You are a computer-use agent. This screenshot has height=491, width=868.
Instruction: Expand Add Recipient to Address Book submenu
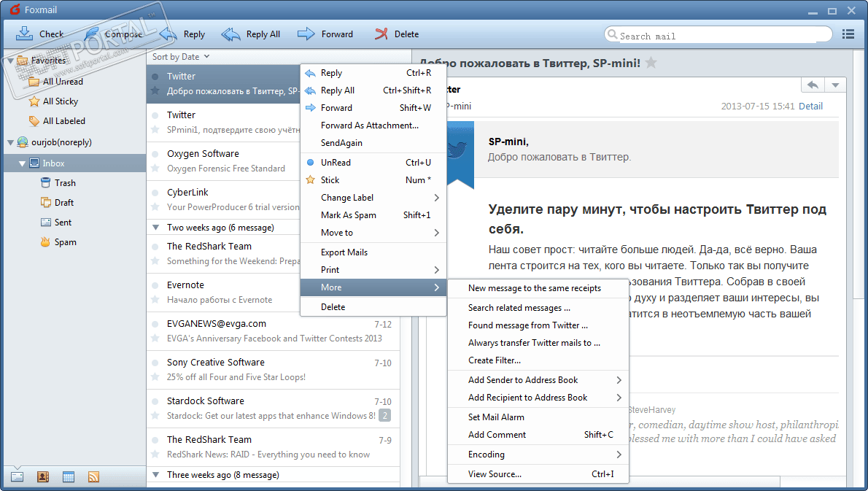[x=538, y=398]
